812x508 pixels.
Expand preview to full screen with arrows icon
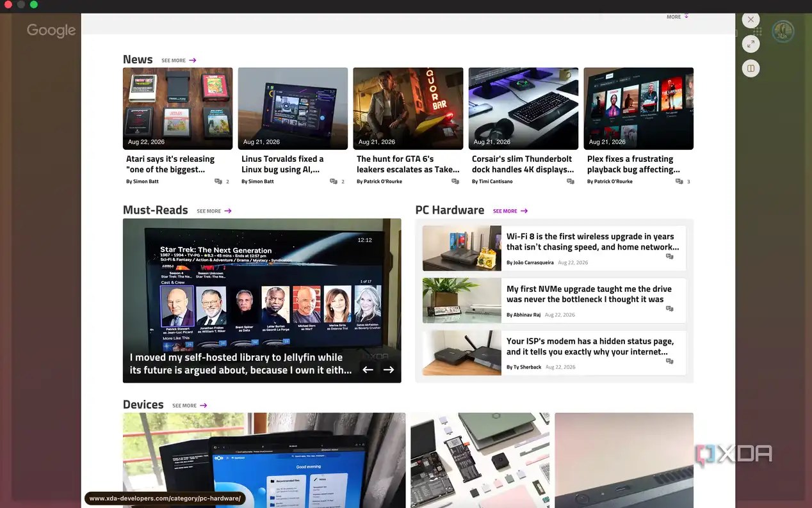click(751, 44)
